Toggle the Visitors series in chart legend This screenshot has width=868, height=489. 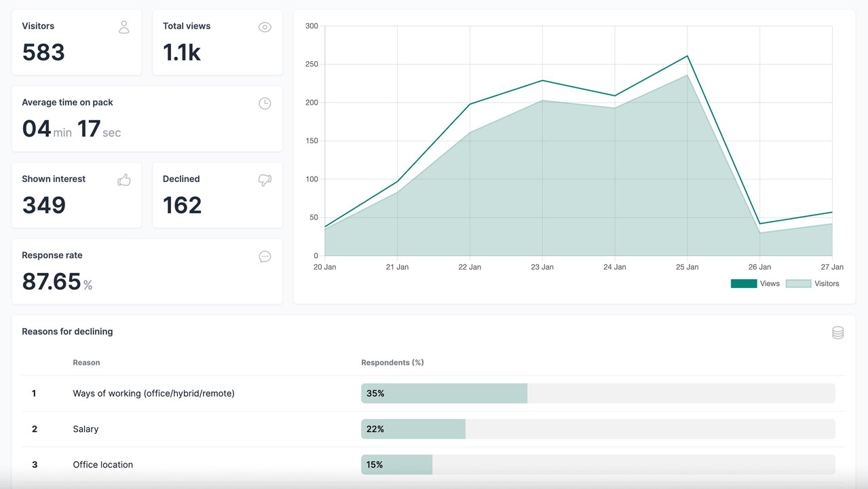coord(827,284)
